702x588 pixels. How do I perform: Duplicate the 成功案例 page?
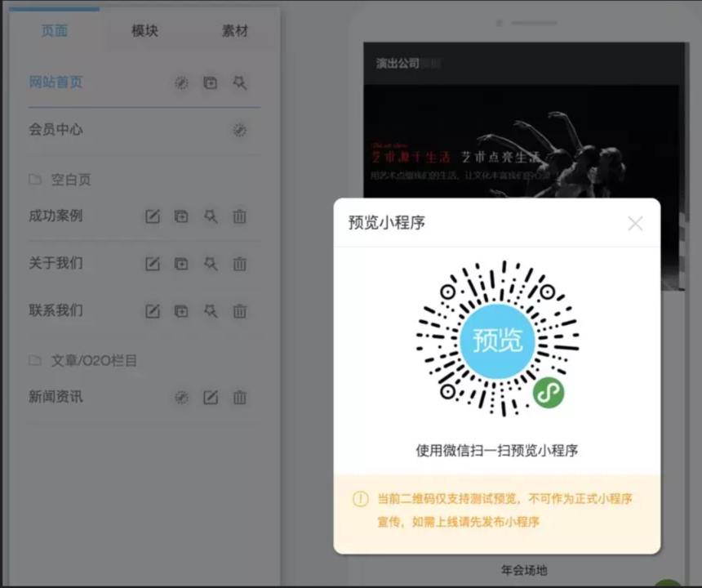click(181, 216)
